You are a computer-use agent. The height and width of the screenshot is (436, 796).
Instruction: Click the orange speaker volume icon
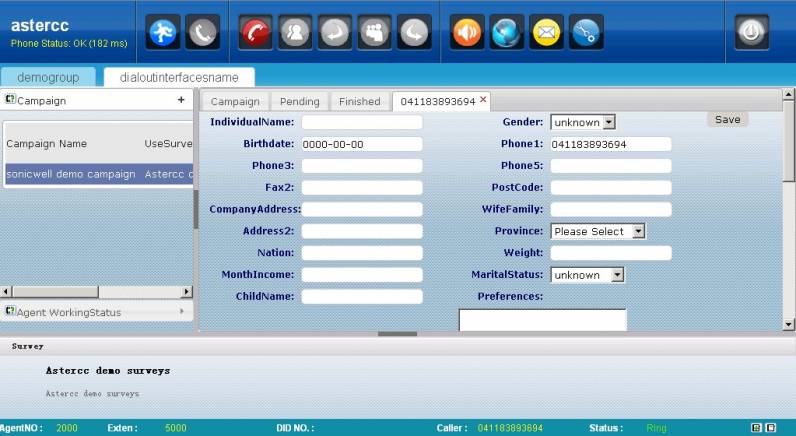(x=466, y=33)
